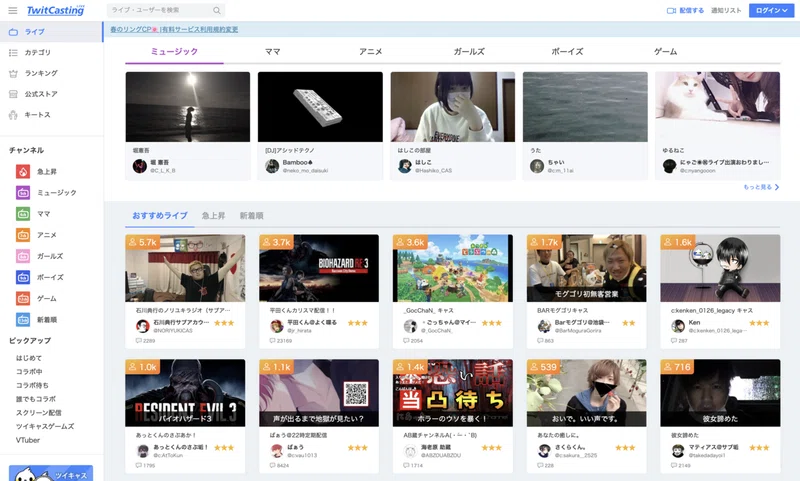Select the おすすめライブ tab
The image size is (800, 481).
[x=160, y=216]
